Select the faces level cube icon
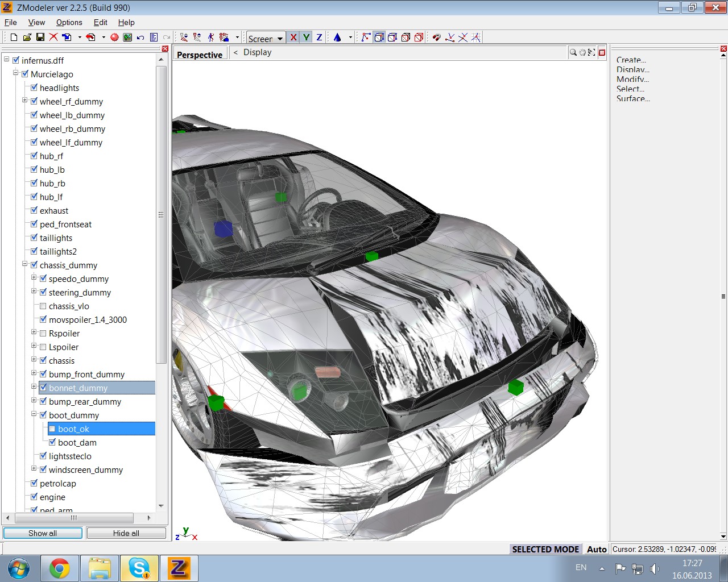The height and width of the screenshot is (582, 728). pyautogui.click(x=392, y=38)
